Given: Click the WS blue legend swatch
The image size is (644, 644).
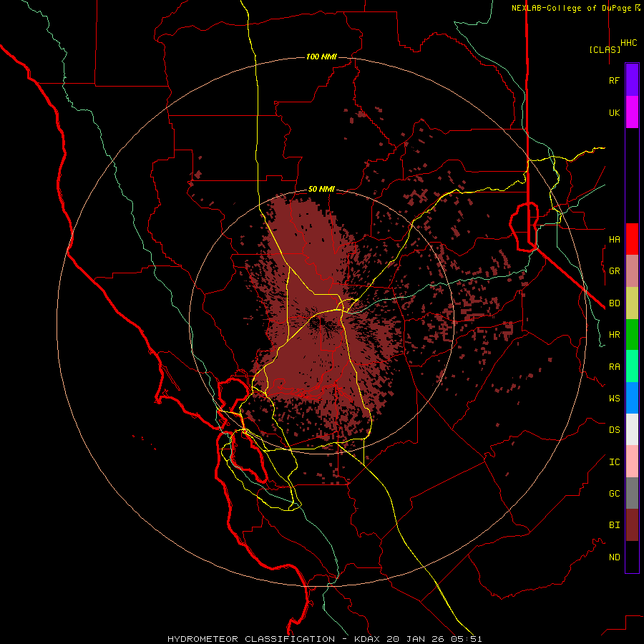Looking at the screenshot, I should point(632,398).
